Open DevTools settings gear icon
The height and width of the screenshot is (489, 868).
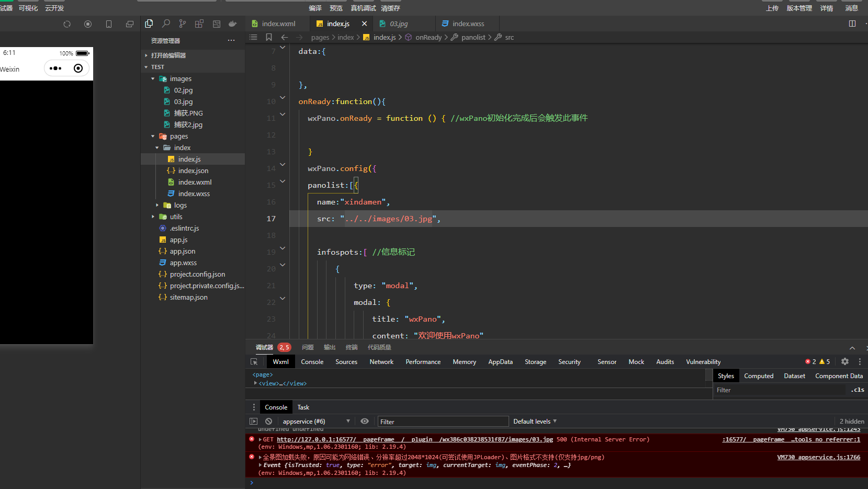coord(845,361)
